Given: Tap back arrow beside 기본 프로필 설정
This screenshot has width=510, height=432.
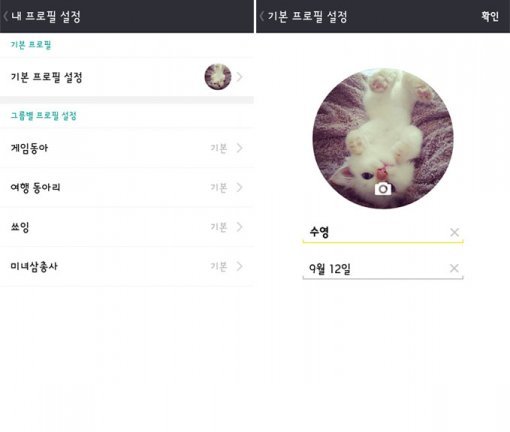Looking at the screenshot, I should tap(262, 16).
